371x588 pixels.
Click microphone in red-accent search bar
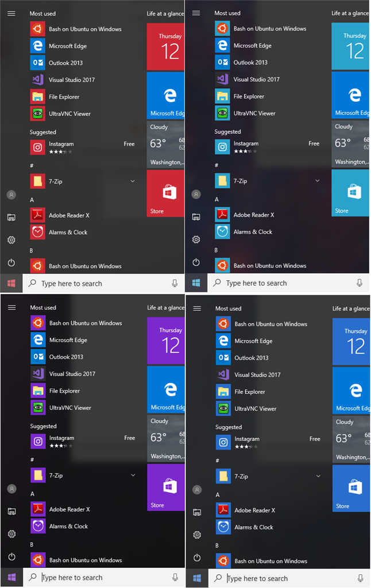click(175, 284)
